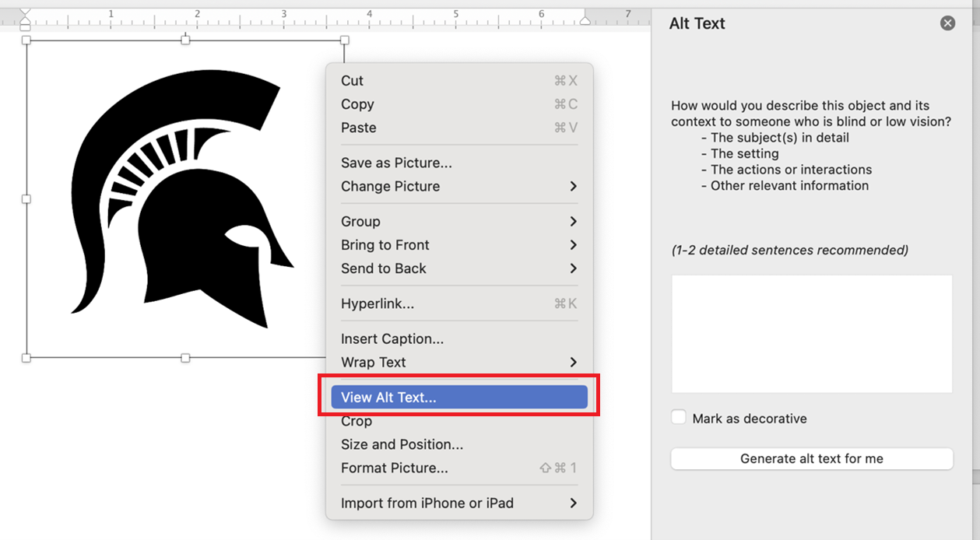This screenshot has width=980, height=540.
Task: Expand the Bring to Front submenu arrow
Action: pos(573,244)
